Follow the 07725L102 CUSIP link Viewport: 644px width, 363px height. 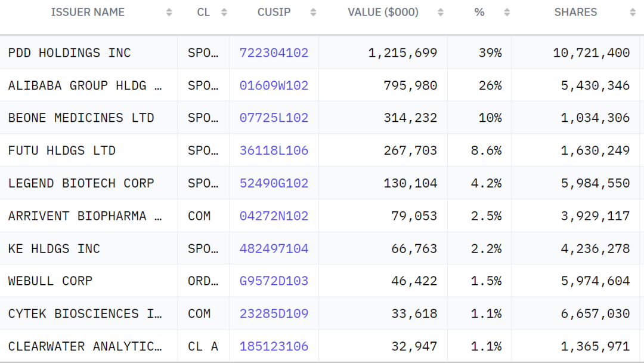(x=274, y=118)
